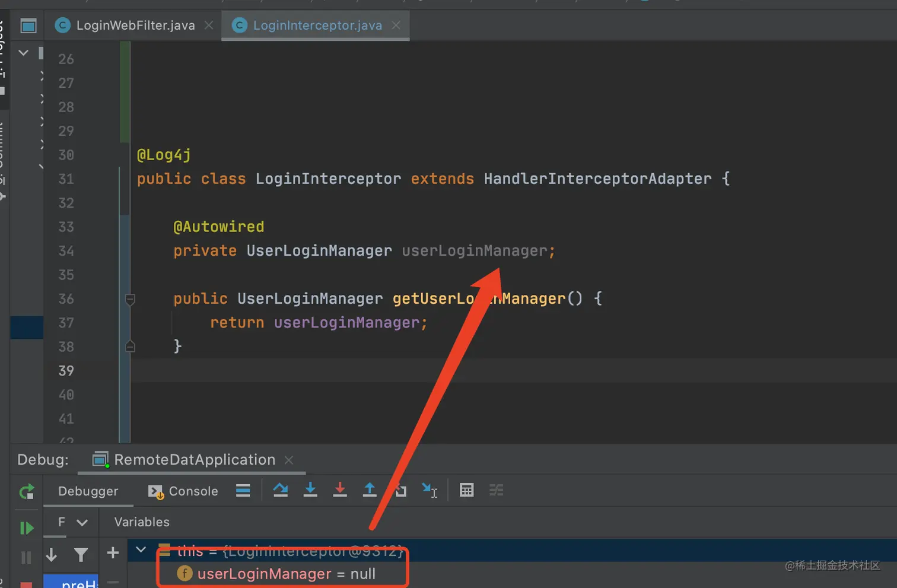
Task: Click line number 34 in the gutter
Action: [66, 251]
